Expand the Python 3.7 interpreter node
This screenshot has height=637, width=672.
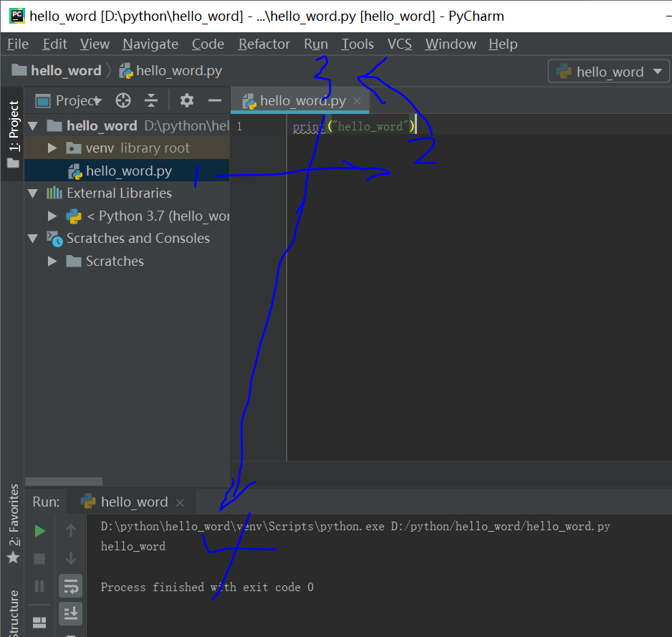tap(52, 216)
